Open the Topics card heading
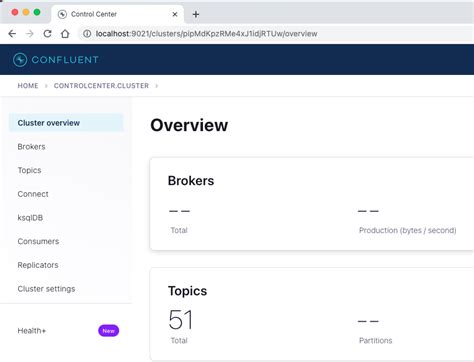Screen dimensions: 474x362 [187, 291]
